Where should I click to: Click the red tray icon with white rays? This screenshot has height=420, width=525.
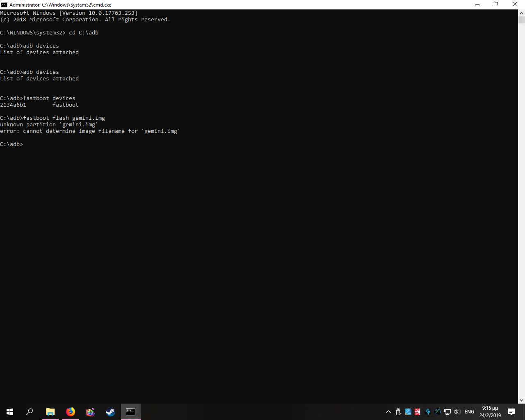point(418,412)
